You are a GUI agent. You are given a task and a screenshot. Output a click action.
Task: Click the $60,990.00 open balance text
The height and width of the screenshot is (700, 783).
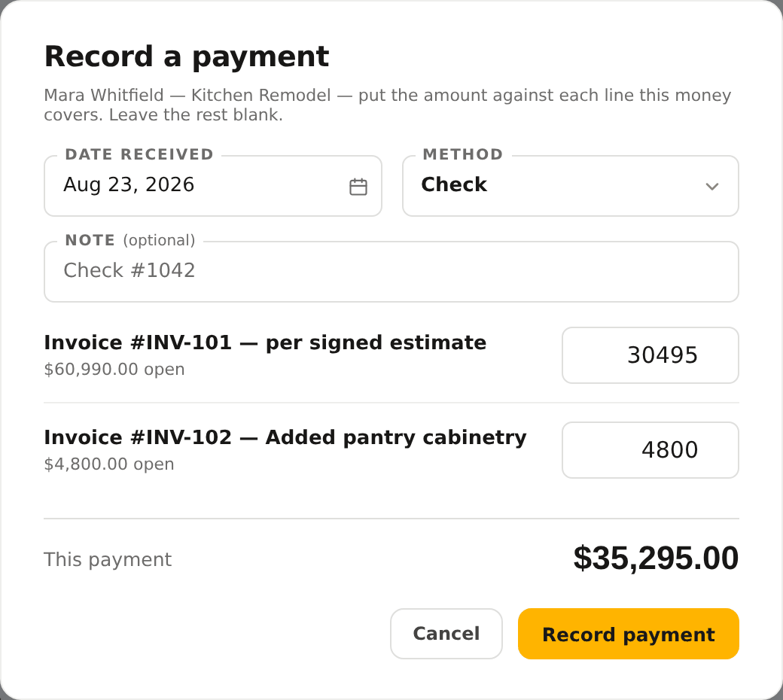coord(114,370)
